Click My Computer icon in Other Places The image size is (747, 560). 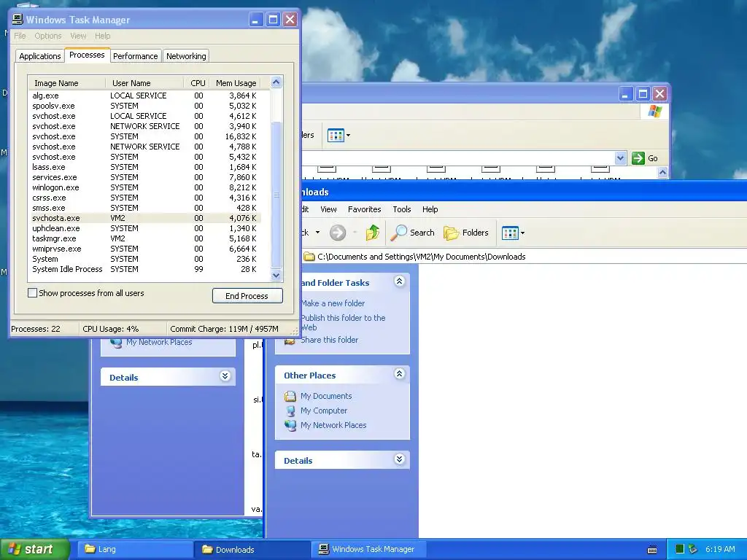(x=290, y=411)
